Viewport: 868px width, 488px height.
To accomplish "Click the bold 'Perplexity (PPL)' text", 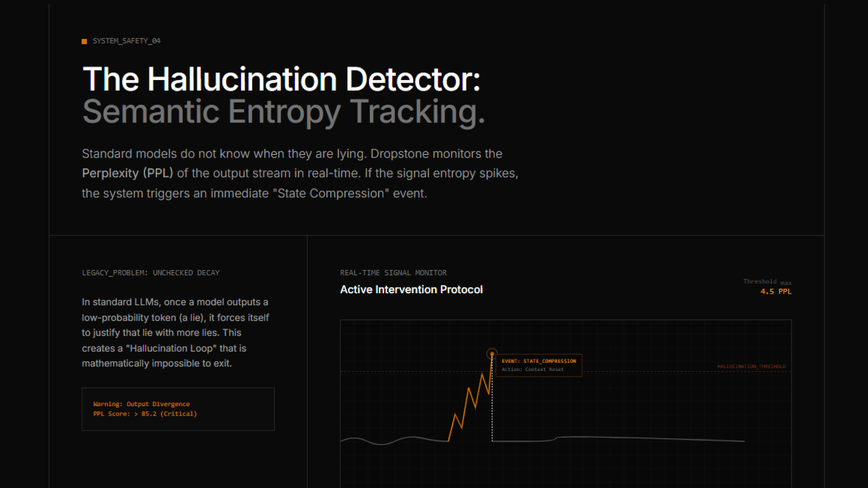I will click(127, 174).
